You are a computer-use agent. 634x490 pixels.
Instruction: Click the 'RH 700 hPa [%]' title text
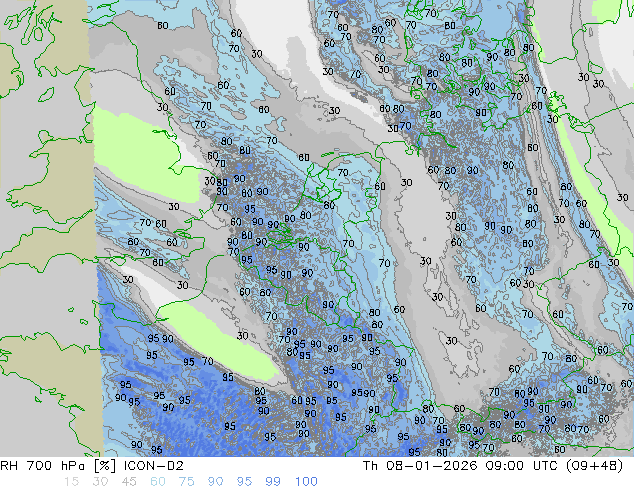[57, 466]
